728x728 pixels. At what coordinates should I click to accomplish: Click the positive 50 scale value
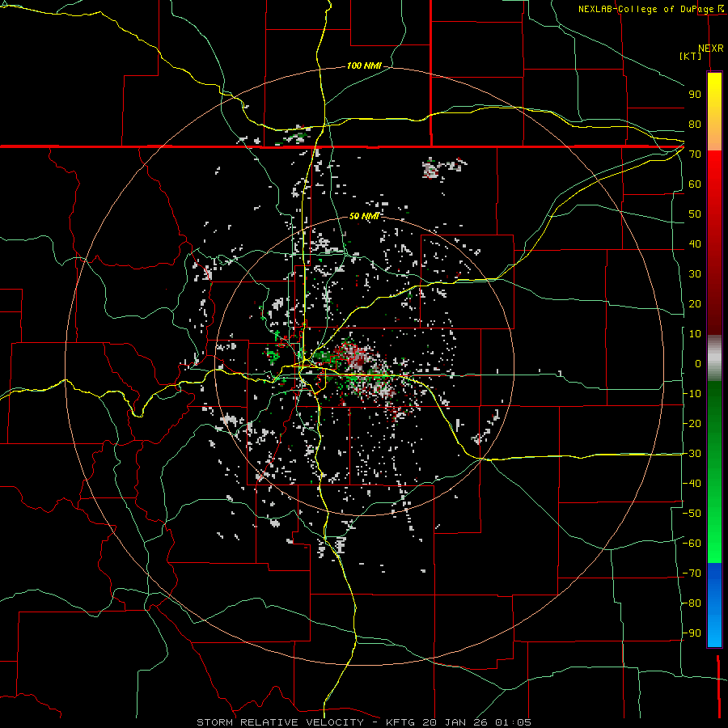coord(695,214)
